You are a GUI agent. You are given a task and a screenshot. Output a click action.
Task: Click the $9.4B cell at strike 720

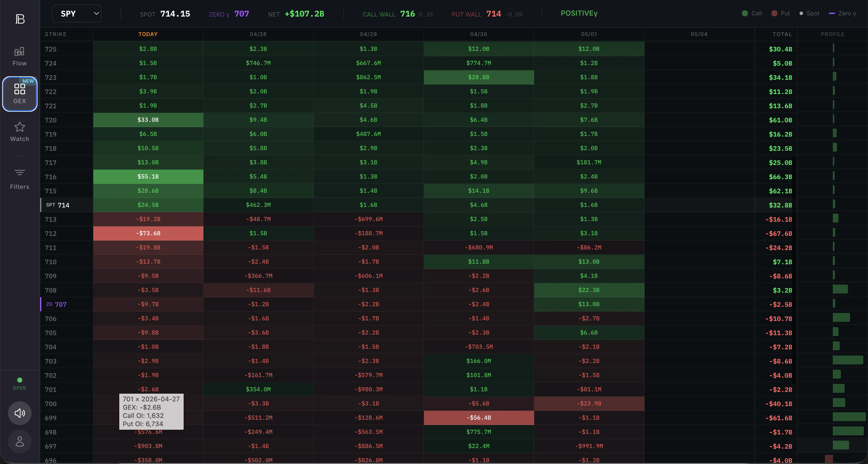pos(258,120)
